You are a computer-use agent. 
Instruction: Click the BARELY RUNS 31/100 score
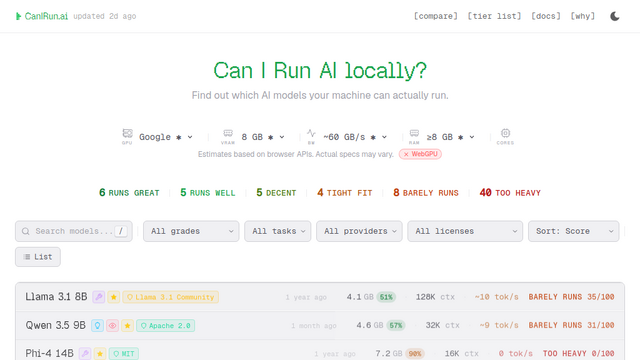tap(571, 326)
